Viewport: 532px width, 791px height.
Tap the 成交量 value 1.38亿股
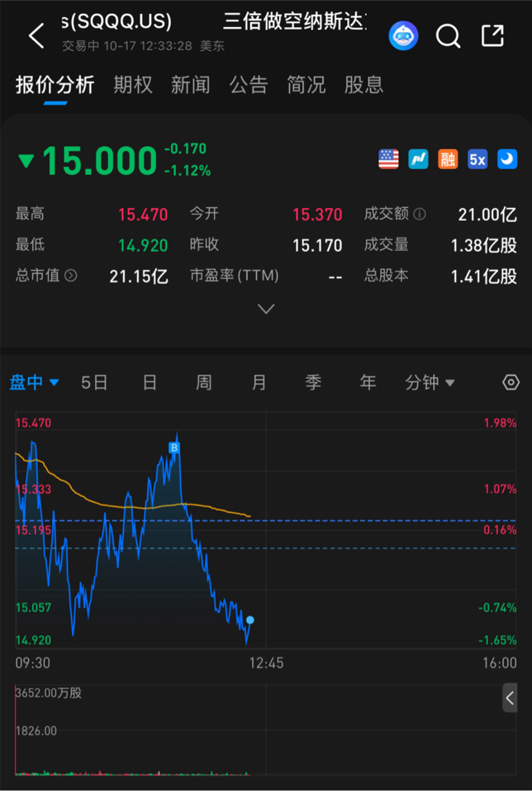pos(484,245)
